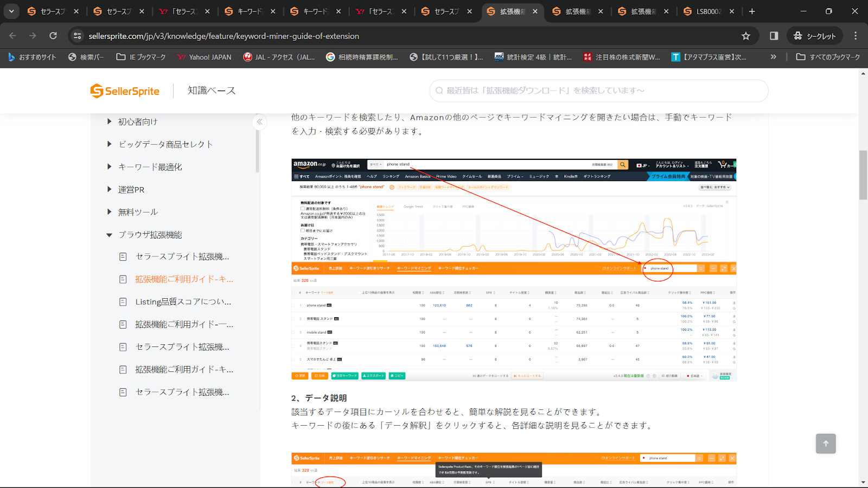Open the 【試して11つ厳選！】 bookmark
The image size is (868, 488).
click(446, 57)
